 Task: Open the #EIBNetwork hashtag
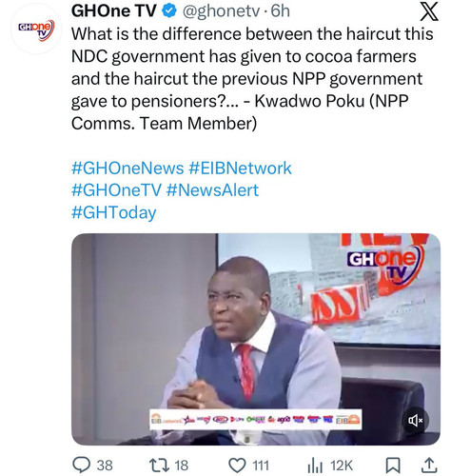click(240, 168)
